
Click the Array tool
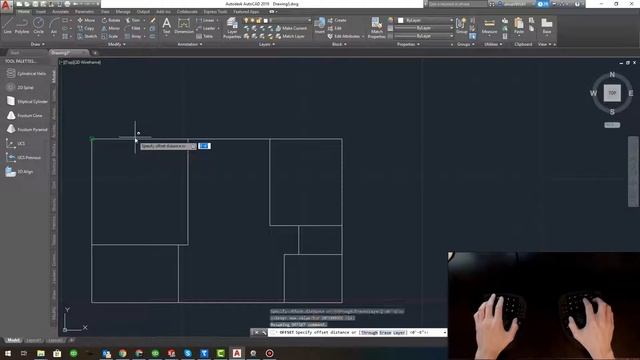(133, 36)
